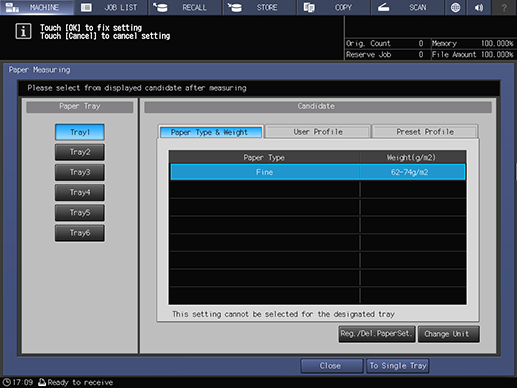Open the JOB LIST tab
This screenshot has width=517, height=388.
point(111,7)
